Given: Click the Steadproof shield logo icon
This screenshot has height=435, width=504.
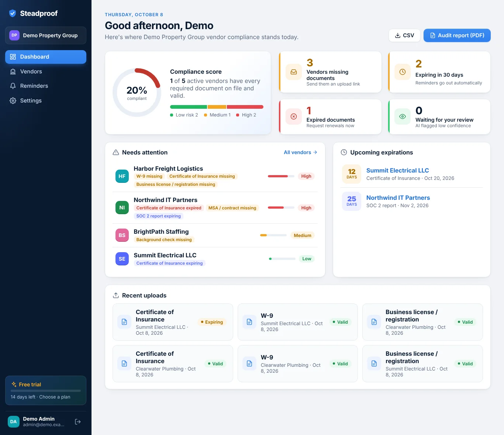Looking at the screenshot, I should coord(13,13).
